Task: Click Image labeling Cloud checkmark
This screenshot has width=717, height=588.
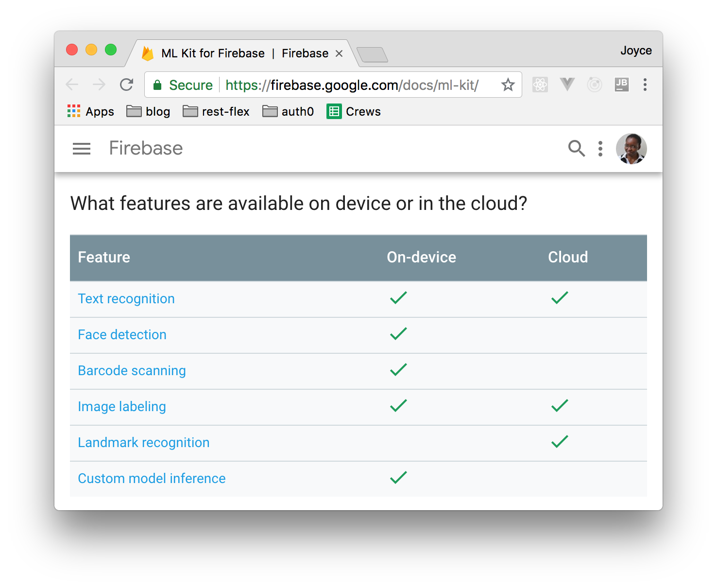Action: pos(560,406)
